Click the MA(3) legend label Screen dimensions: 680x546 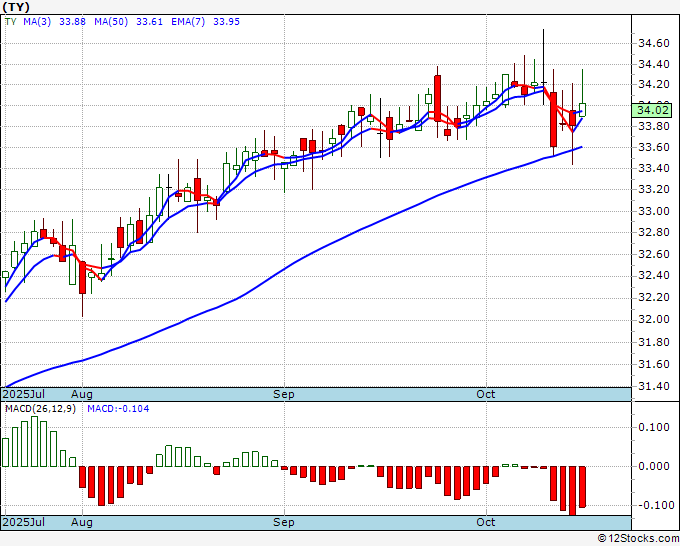pyautogui.click(x=37, y=22)
